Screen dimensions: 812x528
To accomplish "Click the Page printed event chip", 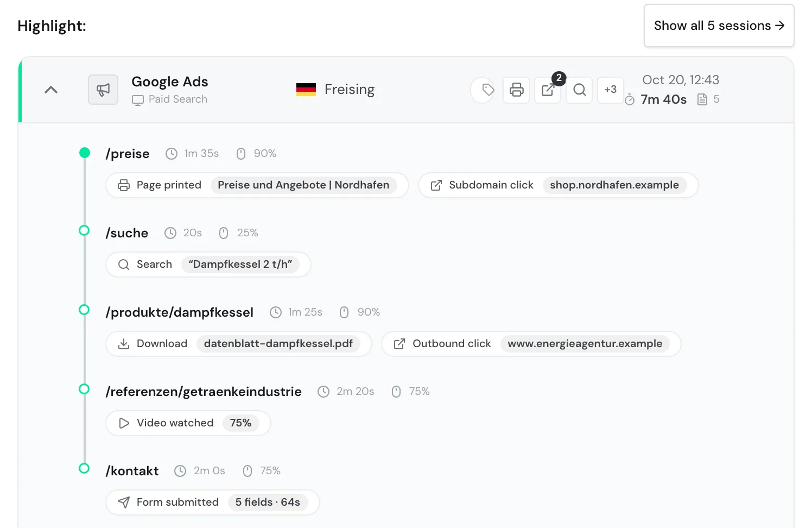I will tap(257, 185).
